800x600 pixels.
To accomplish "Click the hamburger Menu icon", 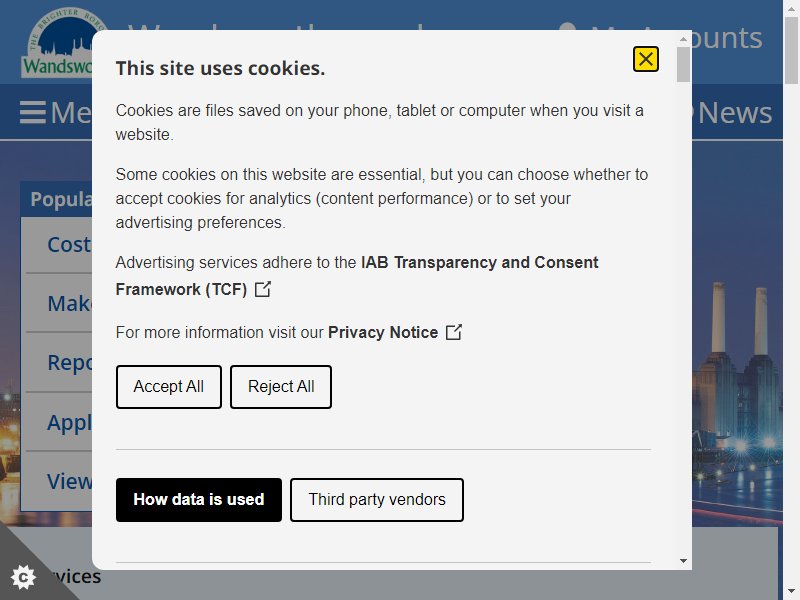I will [x=33, y=112].
